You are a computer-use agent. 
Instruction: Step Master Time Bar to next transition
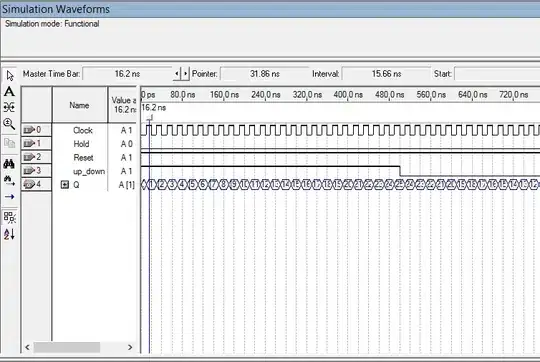click(x=185, y=73)
